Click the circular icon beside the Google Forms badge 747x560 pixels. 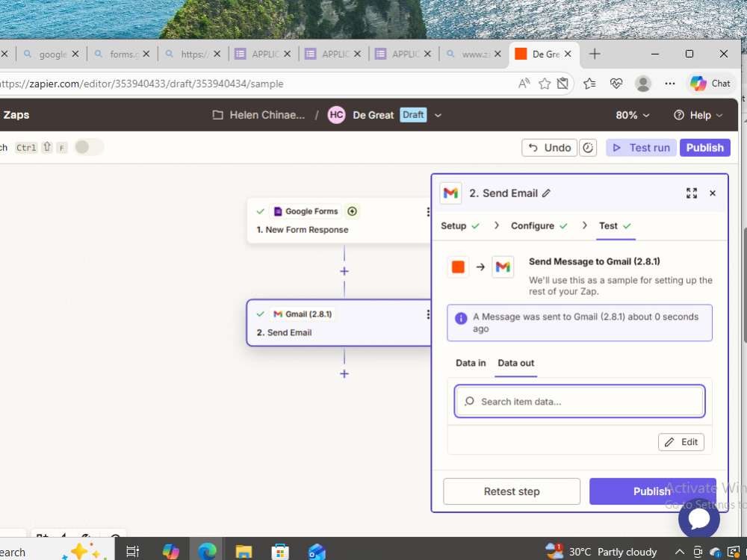(352, 211)
